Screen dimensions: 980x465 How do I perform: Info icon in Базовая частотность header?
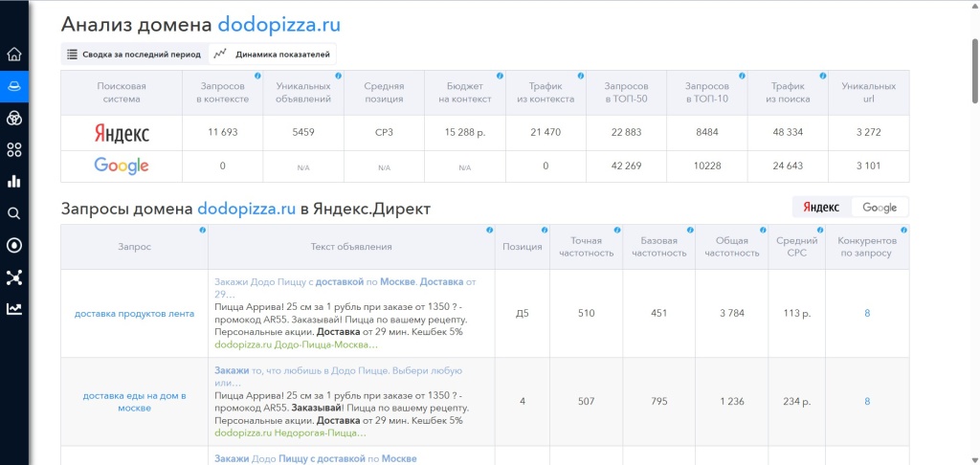[690, 230]
